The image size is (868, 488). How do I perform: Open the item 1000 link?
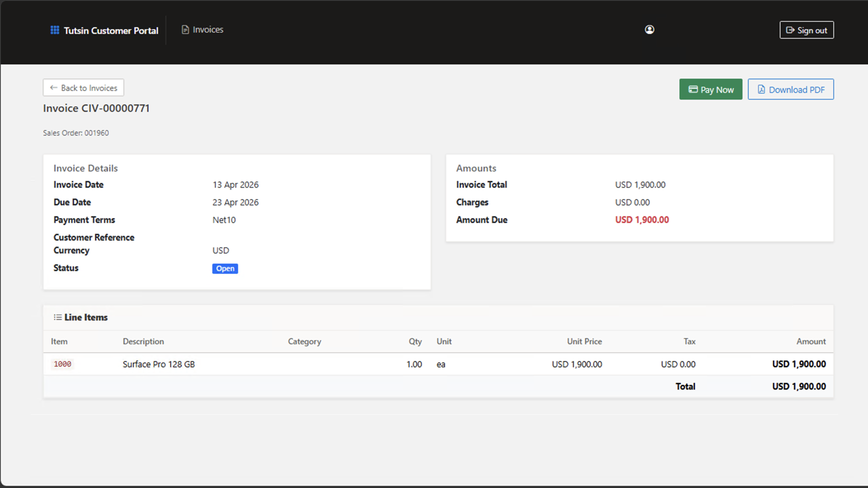click(x=62, y=364)
